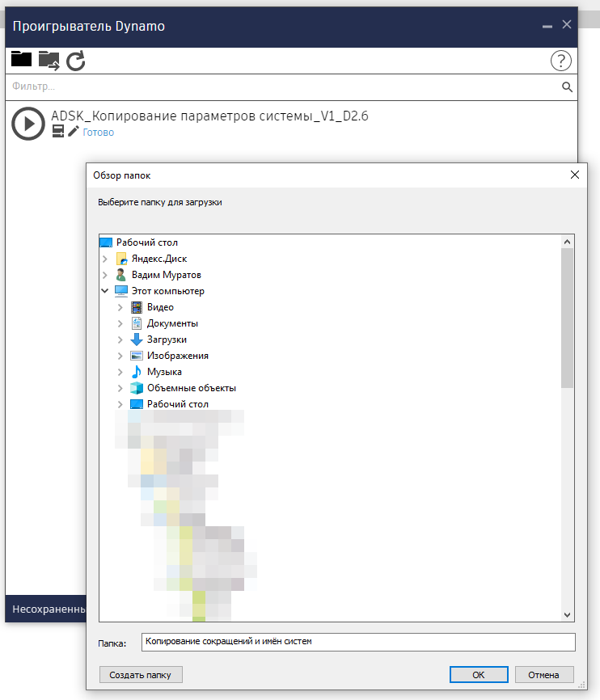Select the Яндекс.Диск folder
Image resolution: width=600 pixels, height=700 pixels.
(x=159, y=259)
